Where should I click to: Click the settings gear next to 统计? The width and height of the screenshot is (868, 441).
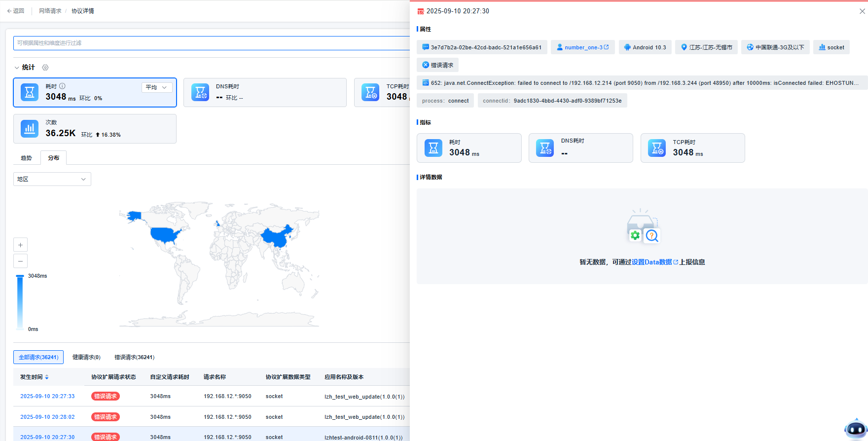pos(45,68)
